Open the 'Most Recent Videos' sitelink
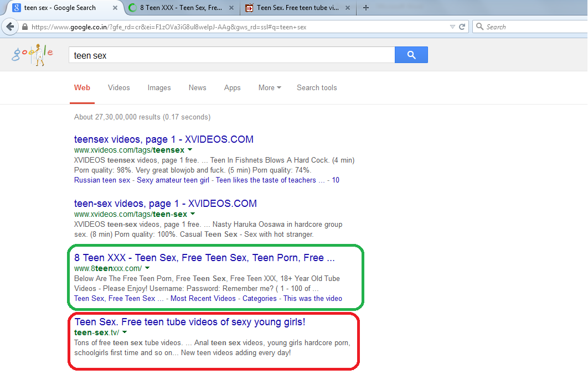 203,299
